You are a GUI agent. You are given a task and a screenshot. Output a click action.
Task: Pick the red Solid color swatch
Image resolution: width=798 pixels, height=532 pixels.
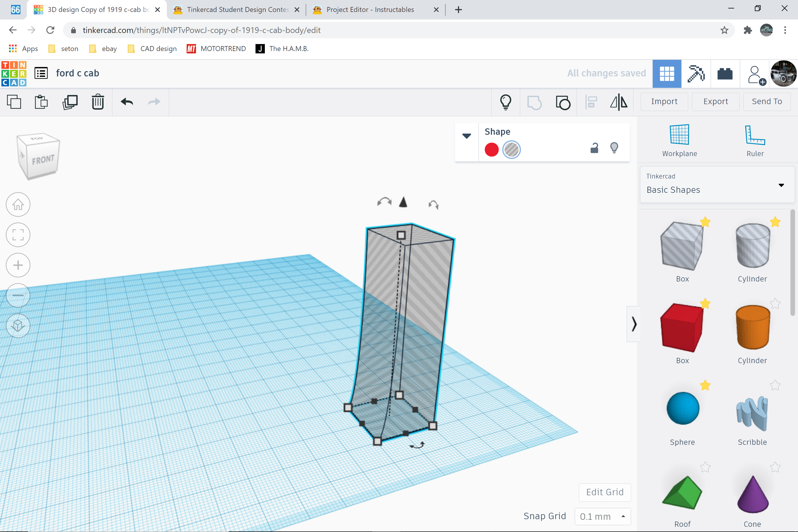click(x=492, y=150)
